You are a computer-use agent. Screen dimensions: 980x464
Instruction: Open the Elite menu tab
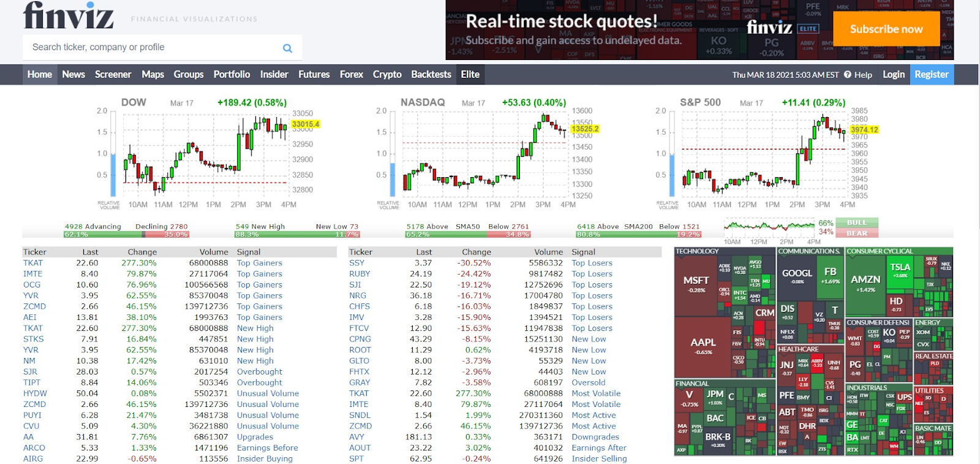coord(470,75)
